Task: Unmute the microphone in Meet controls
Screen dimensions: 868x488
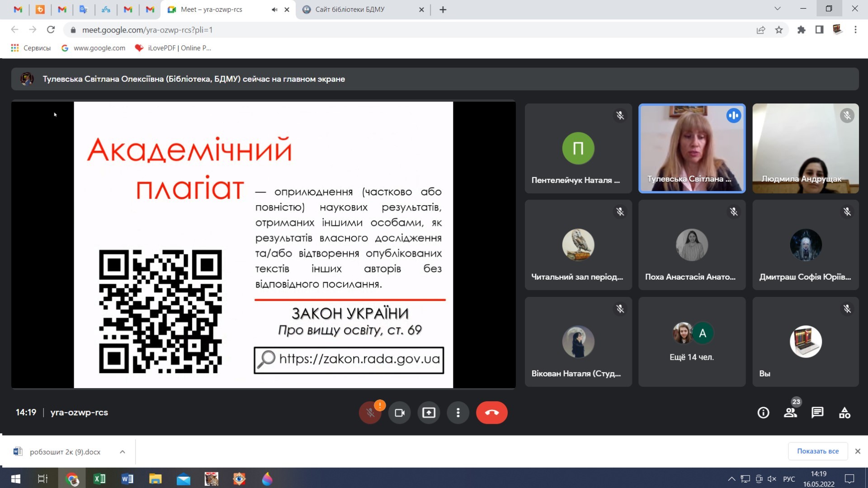Action: point(370,413)
